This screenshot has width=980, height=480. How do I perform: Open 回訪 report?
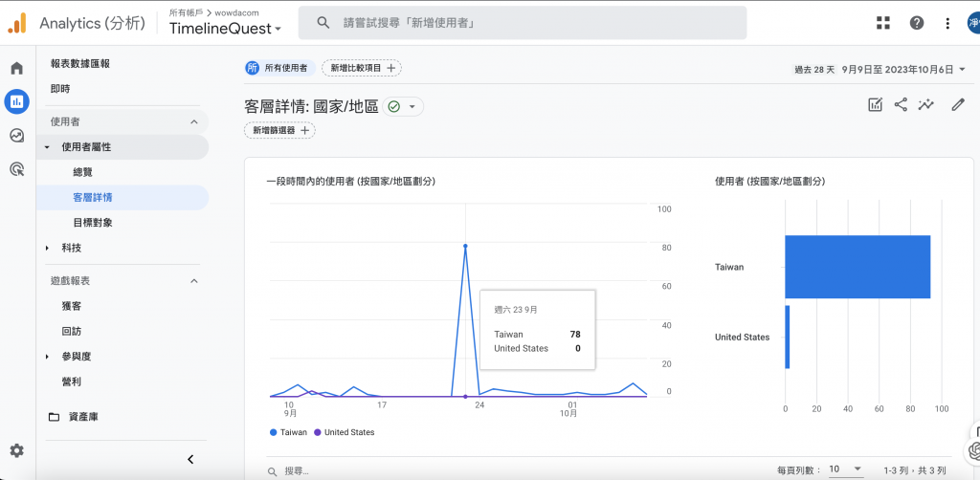[x=71, y=332]
